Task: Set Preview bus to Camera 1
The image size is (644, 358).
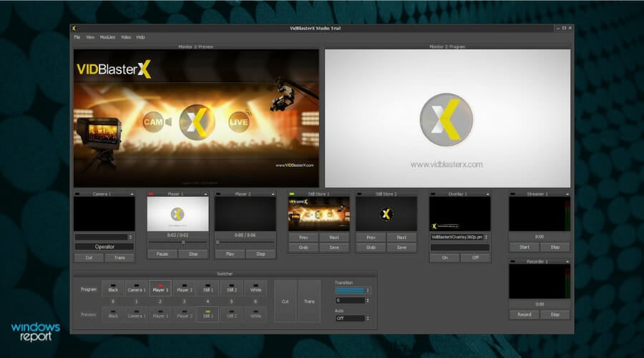Action: click(137, 314)
